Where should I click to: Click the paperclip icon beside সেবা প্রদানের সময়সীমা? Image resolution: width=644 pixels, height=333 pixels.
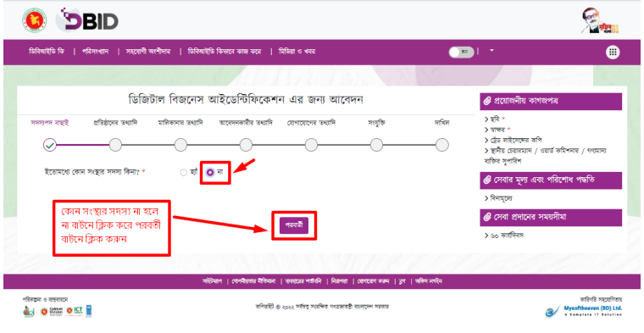487,217
